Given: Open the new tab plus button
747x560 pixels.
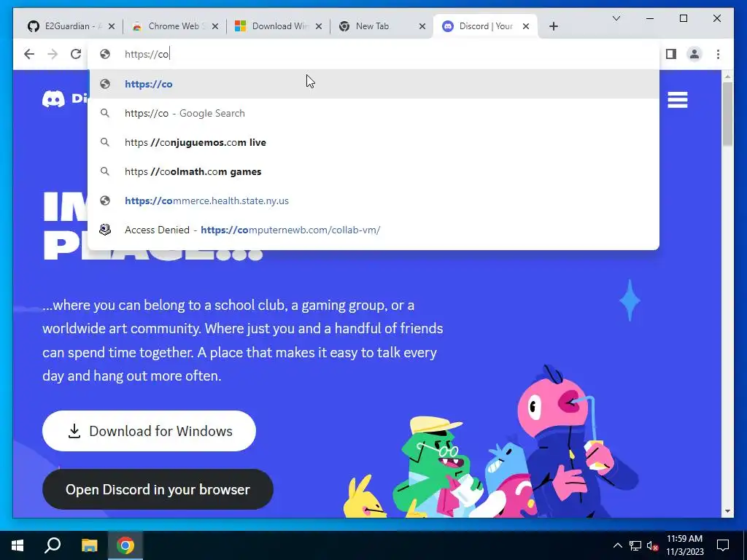Looking at the screenshot, I should [x=554, y=26].
